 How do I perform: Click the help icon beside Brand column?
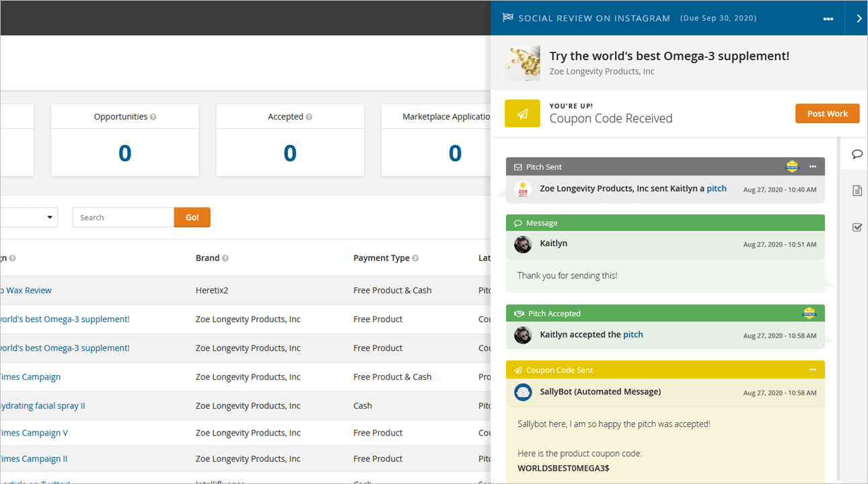coord(225,258)
